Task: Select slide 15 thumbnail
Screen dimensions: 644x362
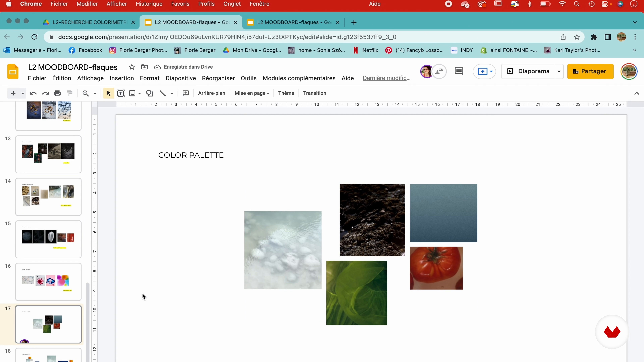Action: tap(48, 239)
